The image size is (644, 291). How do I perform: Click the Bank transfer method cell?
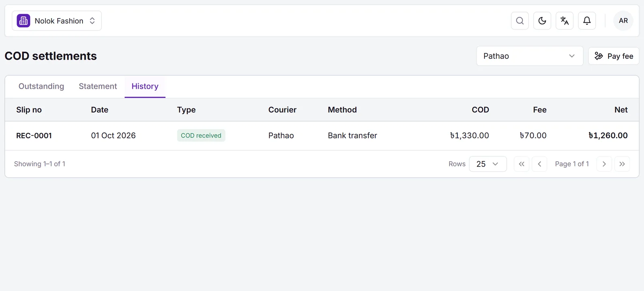point(352,136)
